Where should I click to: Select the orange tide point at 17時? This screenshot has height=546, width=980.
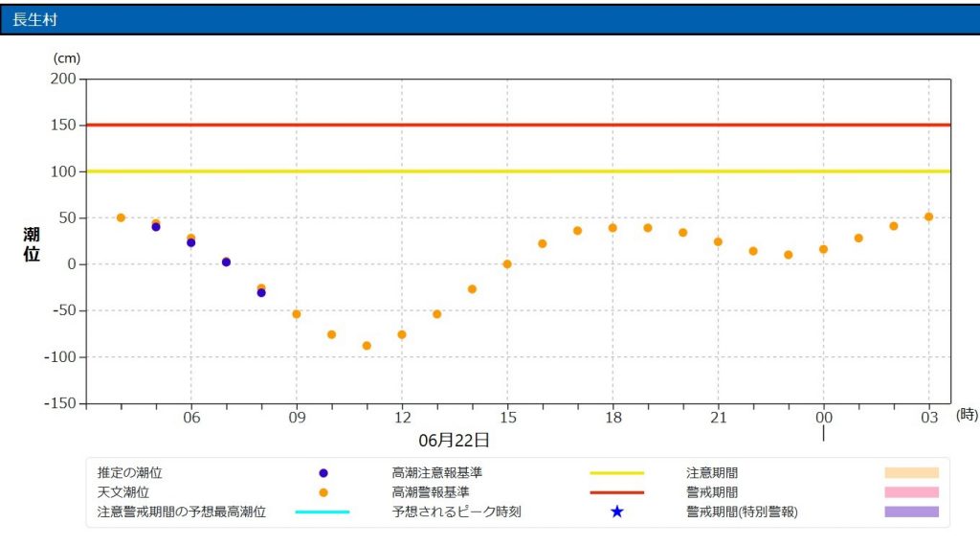click(x=577, y=231)
